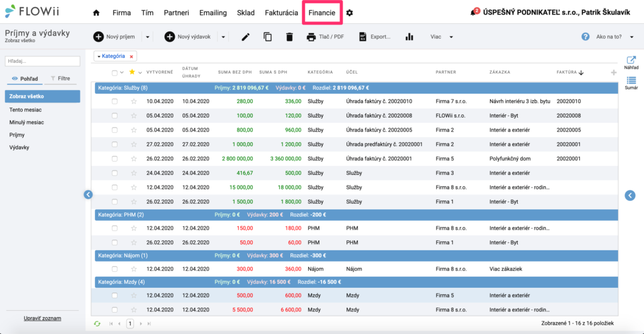
Task: Click the Upraviť zoznam link
Action: pos(42,318)
